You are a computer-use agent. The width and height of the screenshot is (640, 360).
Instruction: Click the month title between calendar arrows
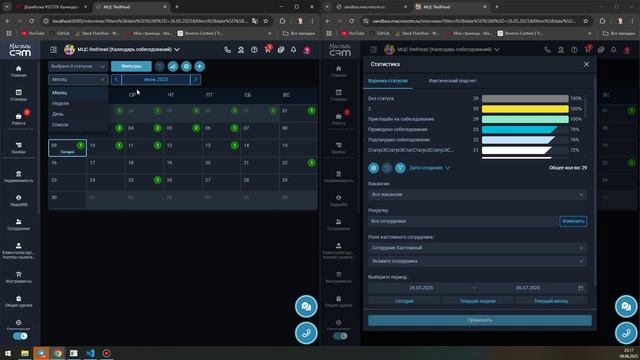156,80
